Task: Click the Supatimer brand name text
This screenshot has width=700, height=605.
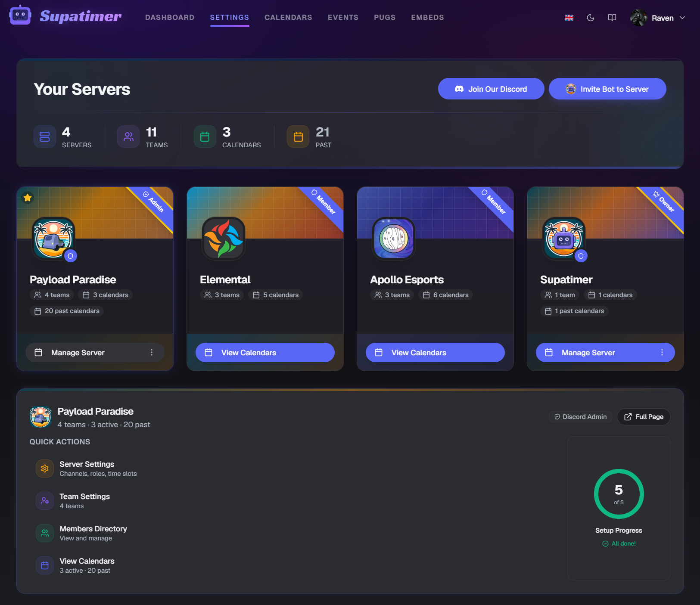Action: coord(81,16)
